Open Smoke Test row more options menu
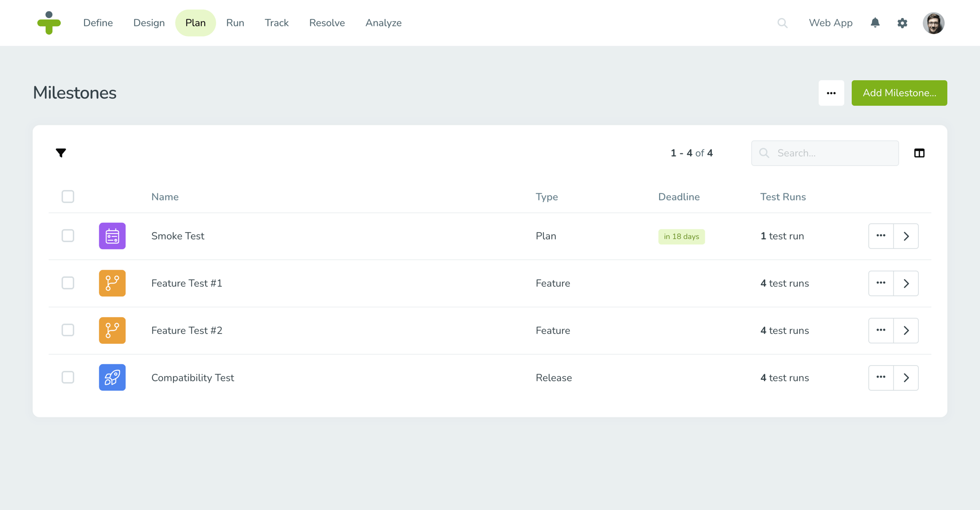Viewport: 980px width, 510px height. 881,236
